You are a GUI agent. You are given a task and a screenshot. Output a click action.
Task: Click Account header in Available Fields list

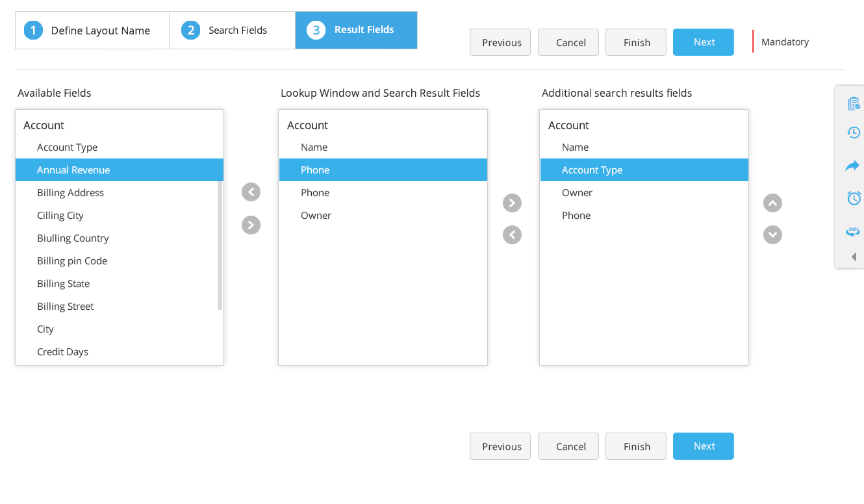pos(44,125)
